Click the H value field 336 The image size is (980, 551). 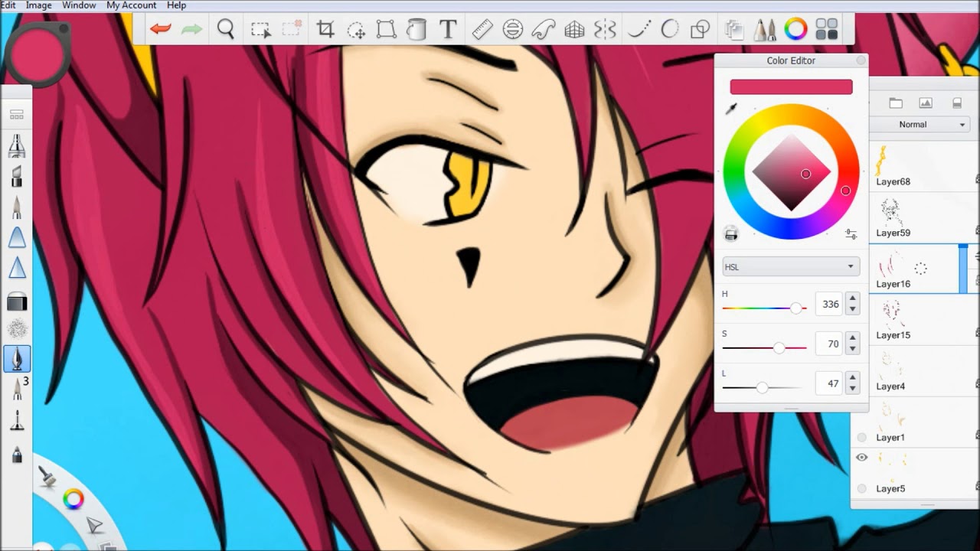831,304
